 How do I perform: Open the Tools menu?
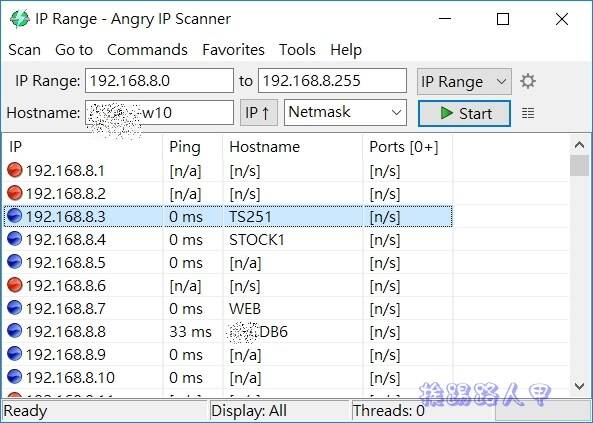point(297,50)
